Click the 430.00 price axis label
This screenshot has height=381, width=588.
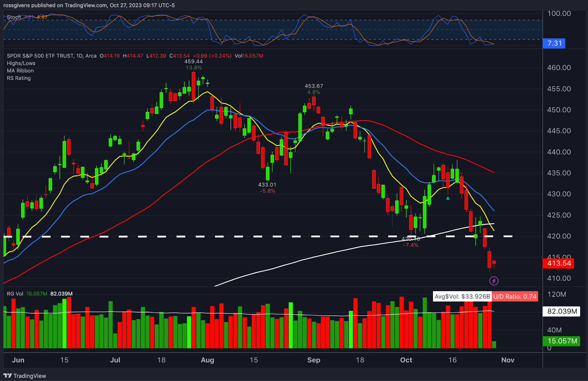559,194
